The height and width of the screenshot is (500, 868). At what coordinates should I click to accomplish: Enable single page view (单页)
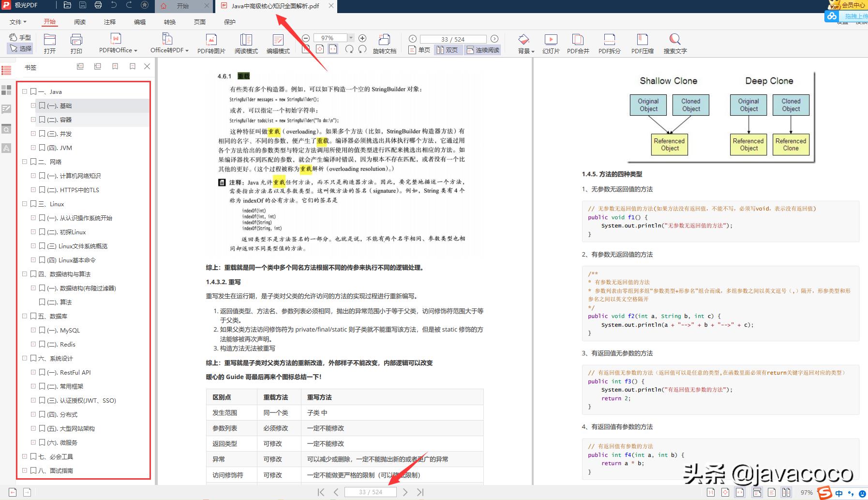click(419, 50)
